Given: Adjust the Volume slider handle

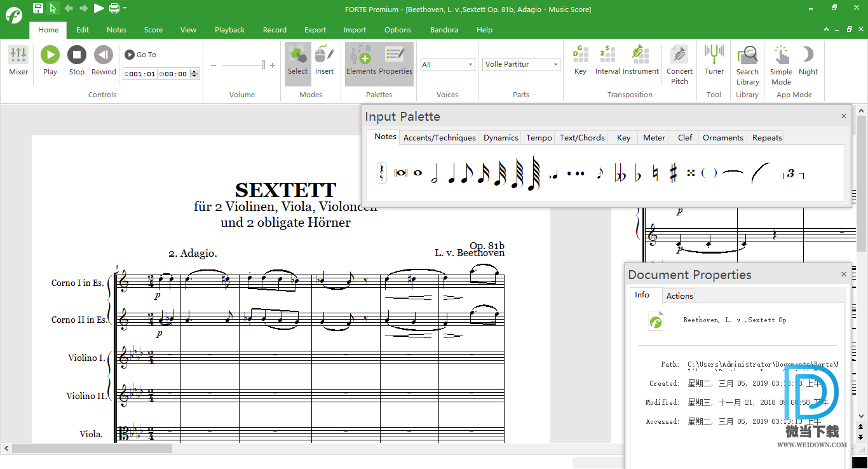Looking at the screenshot, I should coord(263,65).
